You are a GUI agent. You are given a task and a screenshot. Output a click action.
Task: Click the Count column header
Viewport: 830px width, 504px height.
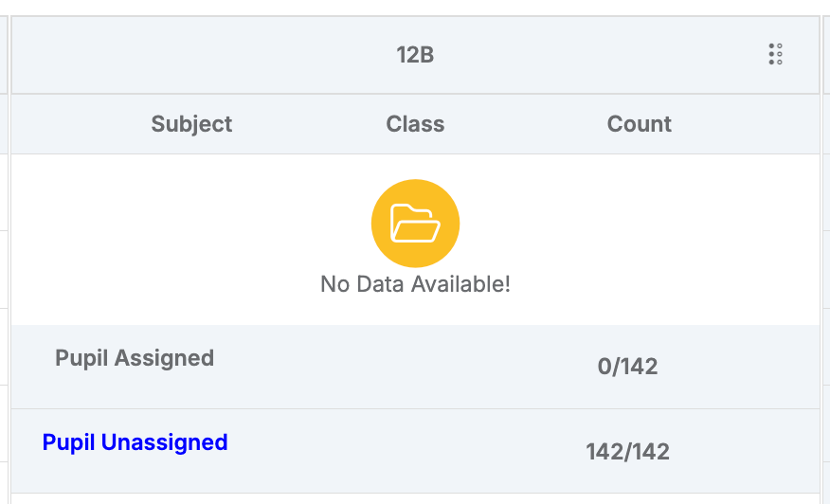click(x=640, y=124)
